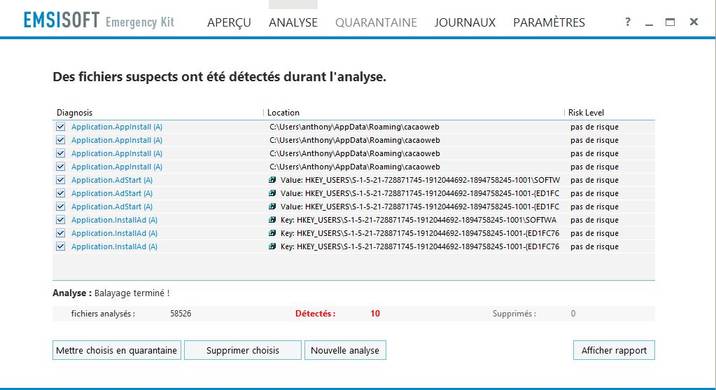Go to the QUARANTAINE tab
716x390 pixels.
click(376, 22)
